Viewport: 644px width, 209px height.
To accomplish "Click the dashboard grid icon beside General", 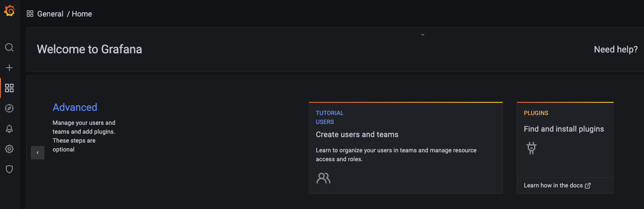I will (x=30, y=14).
